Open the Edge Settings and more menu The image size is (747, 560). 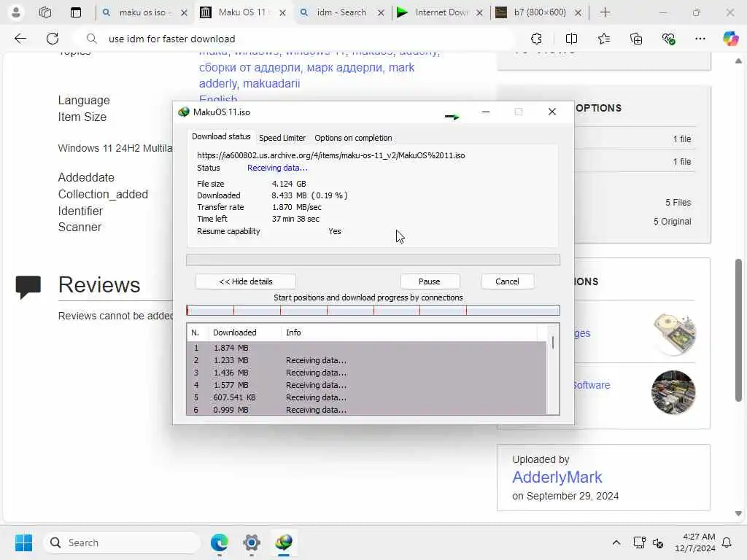click(x=700, y=39)
